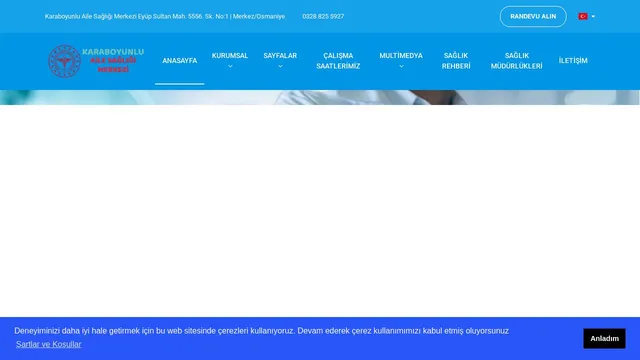Click the Karaboyunlu Aile Sağlığı Merkezi logo
The height and width of the screenshot is (360, 640).
[x=96, y=61]
